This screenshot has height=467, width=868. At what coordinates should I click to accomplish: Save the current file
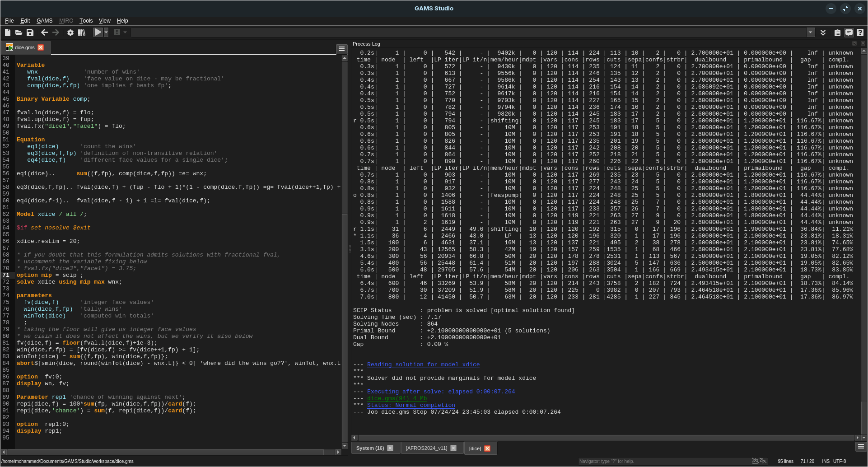30,33
